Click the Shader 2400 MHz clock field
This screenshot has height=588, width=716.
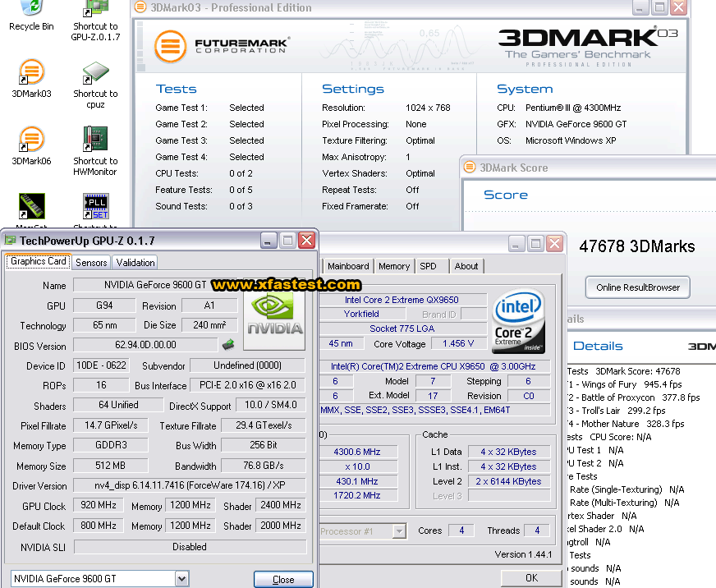[x=280, y=505]
